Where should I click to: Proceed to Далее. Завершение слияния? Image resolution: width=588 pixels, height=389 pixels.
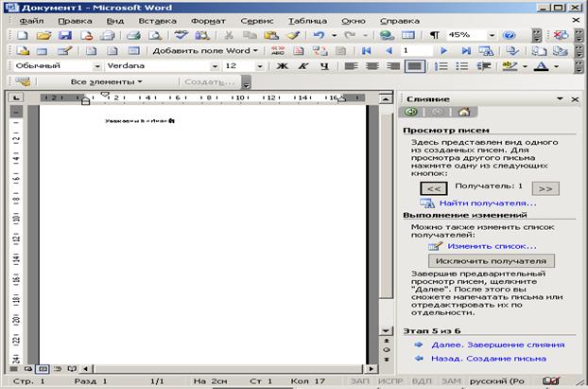pyautogui.click(x=497, y=345)
